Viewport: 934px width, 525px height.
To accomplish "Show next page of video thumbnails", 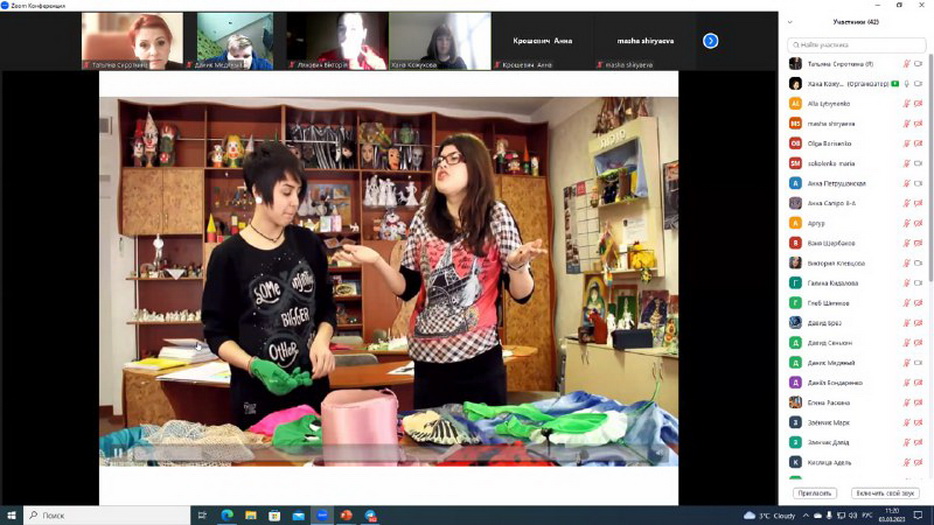I will [710, 41].
